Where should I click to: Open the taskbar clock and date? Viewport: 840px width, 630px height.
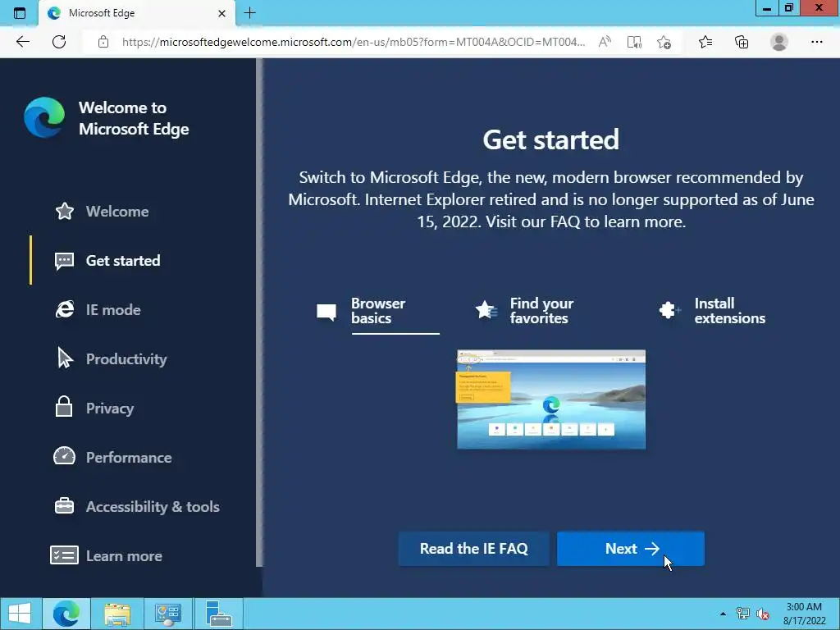tap(804, 614)
